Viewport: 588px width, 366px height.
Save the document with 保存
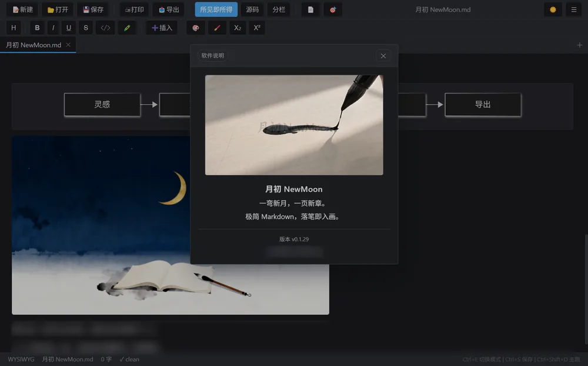(93, 9)
